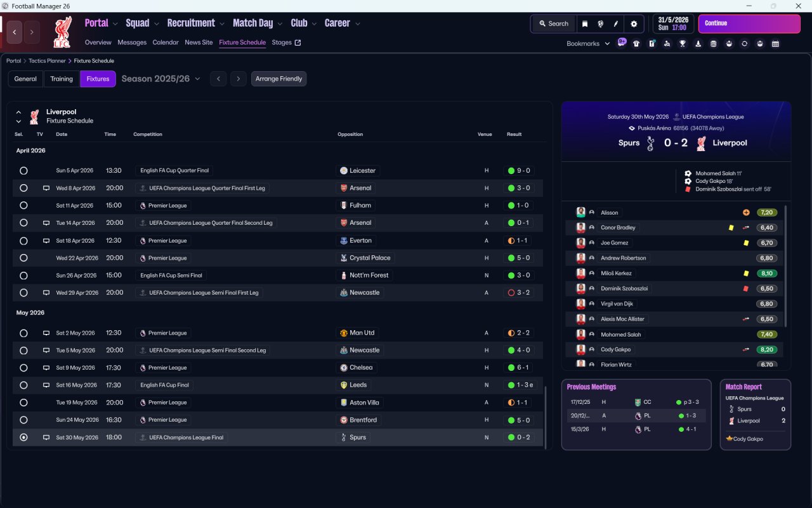Expand the Career menu chevron
The width and height of the screenshot is (812, 508).
pos(358,24)
